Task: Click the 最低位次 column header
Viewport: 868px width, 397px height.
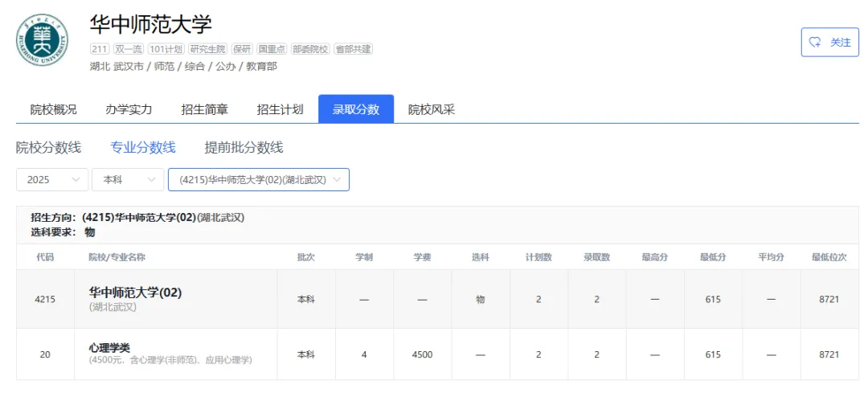Action: click(x=829, y=257)
